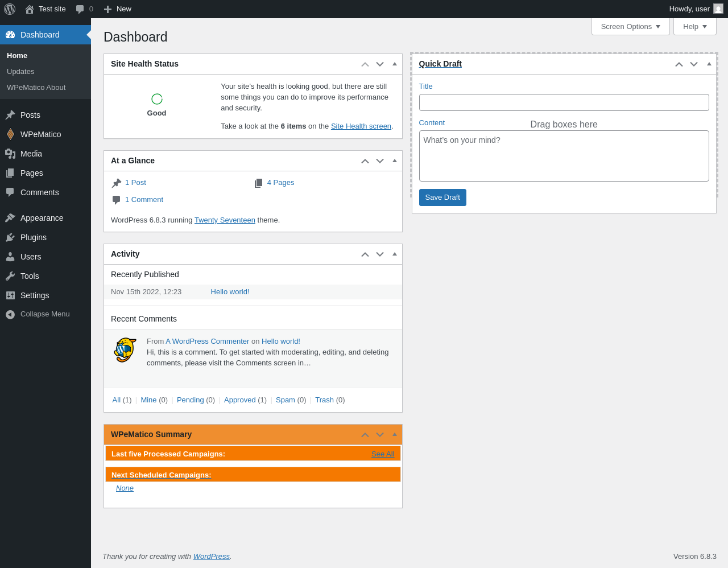
Task: Open the Updates submenu item
Action: (x=20, y=72)
